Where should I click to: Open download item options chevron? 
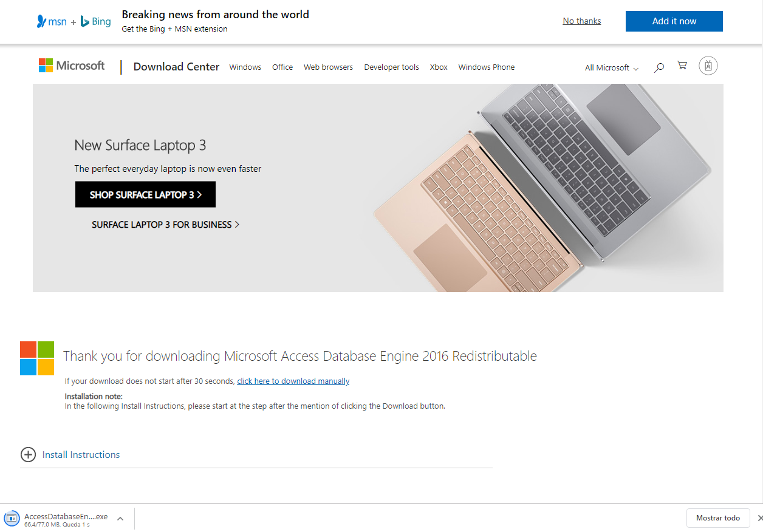point(120,519)
